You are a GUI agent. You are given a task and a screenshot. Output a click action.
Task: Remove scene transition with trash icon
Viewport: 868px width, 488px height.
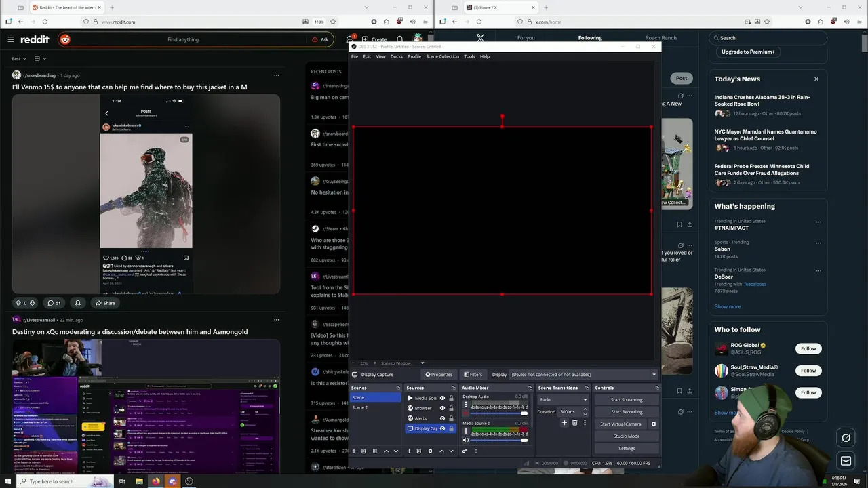(574, 423)
